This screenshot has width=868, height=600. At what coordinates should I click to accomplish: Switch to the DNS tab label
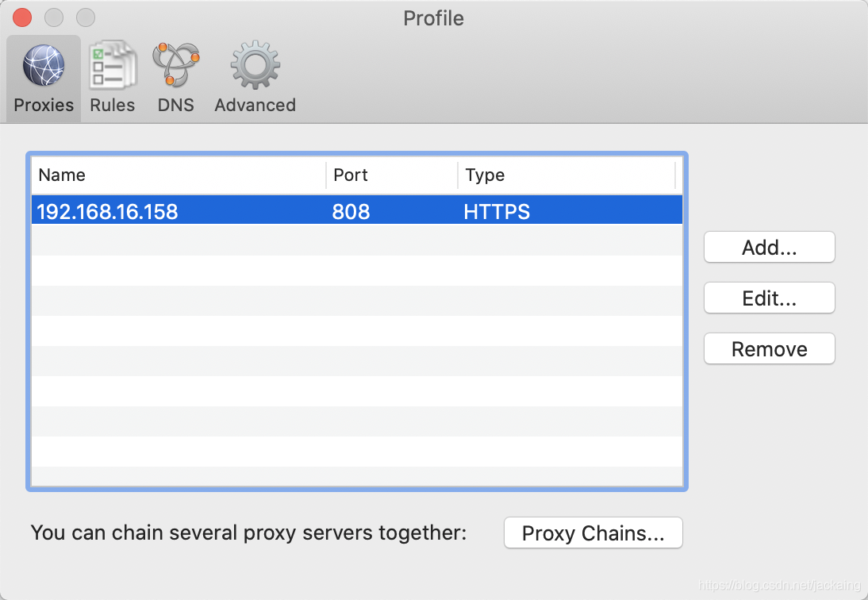(176, 106)
